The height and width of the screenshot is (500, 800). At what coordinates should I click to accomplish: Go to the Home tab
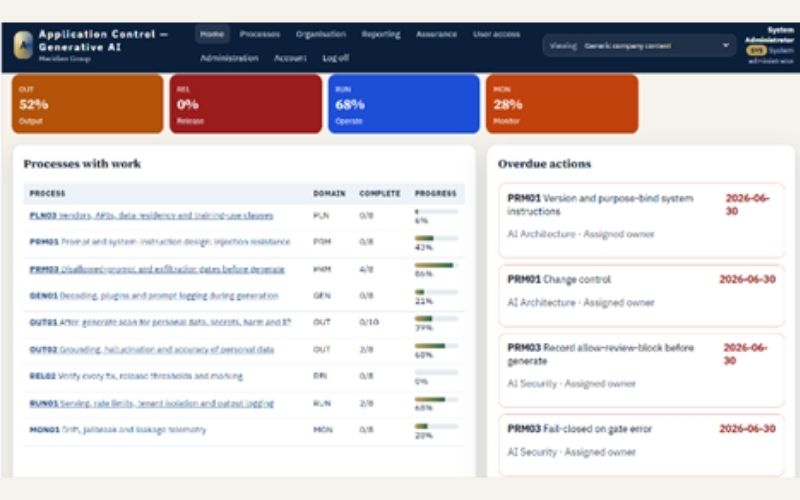(x=212, y=34)
